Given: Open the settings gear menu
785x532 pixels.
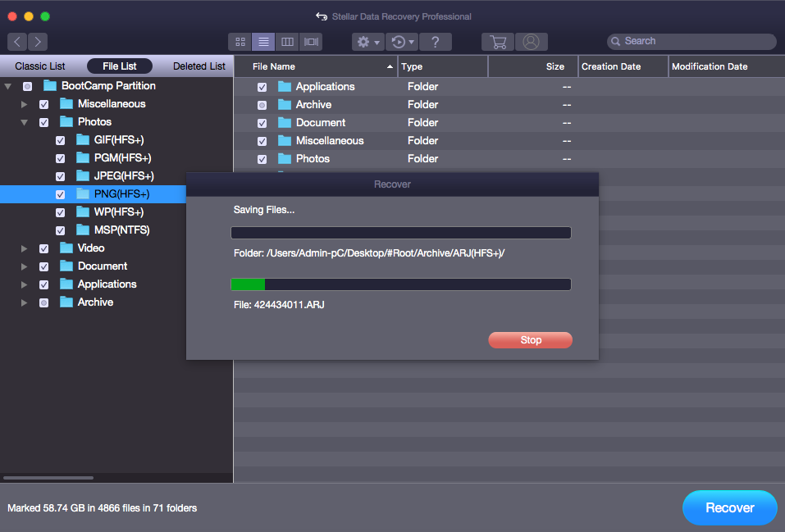Looking at the screenshot, I should [x=368, y=42].
